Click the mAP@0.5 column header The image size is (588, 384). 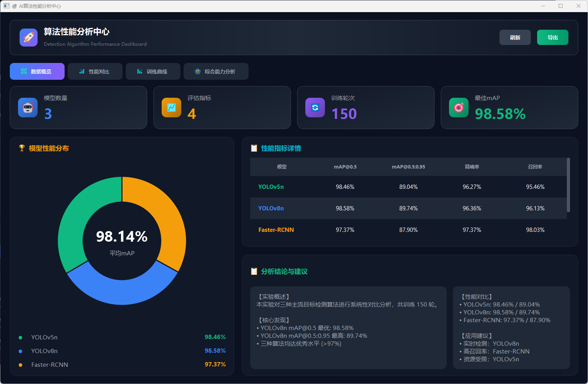pos(345,167)
